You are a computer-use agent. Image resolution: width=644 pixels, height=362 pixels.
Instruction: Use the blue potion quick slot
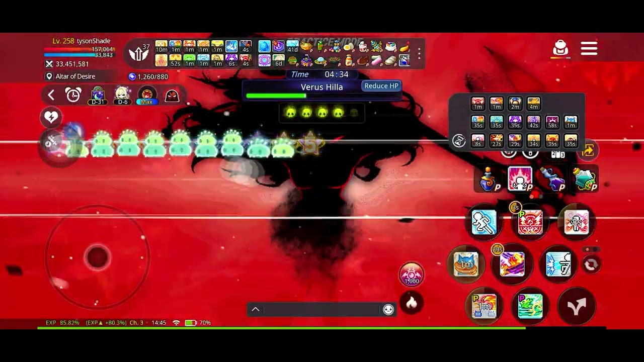488,179
